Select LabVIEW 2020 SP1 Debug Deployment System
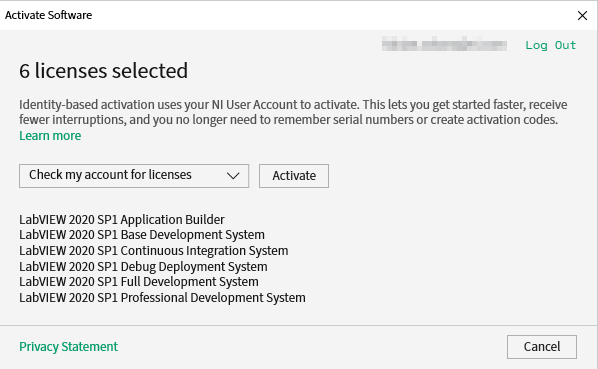 point(143,266)
